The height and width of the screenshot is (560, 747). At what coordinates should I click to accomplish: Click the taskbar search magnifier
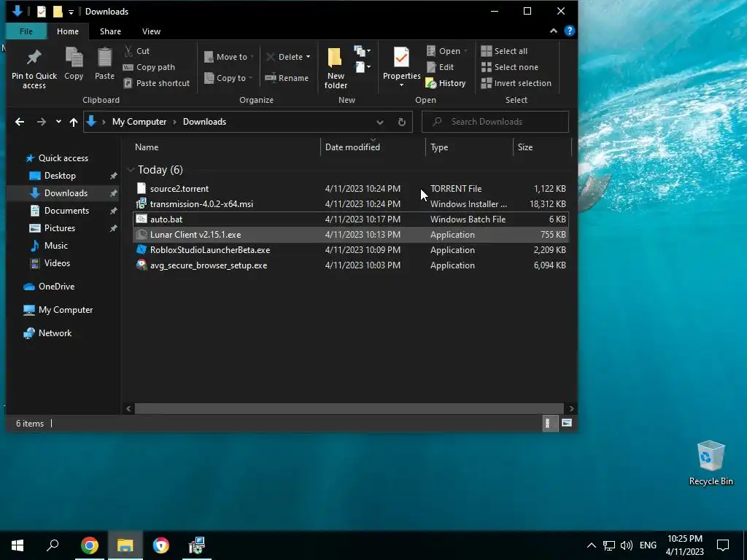[x=53, y=545]
